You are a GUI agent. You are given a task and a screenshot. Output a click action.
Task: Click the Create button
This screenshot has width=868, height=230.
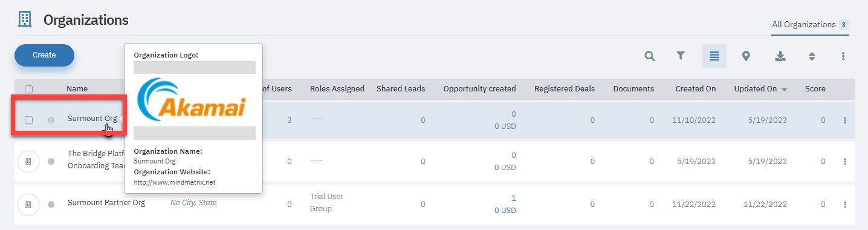point(44,55)
